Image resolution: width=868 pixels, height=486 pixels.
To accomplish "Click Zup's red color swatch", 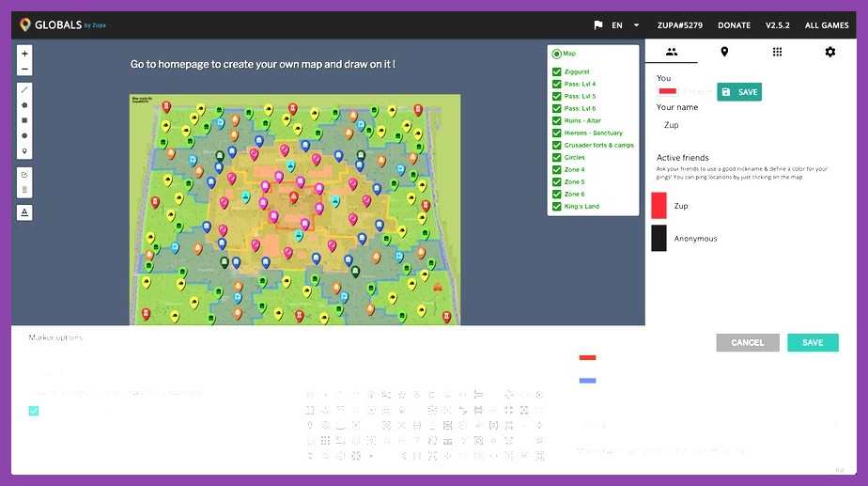I will click(x=659, y=206).
